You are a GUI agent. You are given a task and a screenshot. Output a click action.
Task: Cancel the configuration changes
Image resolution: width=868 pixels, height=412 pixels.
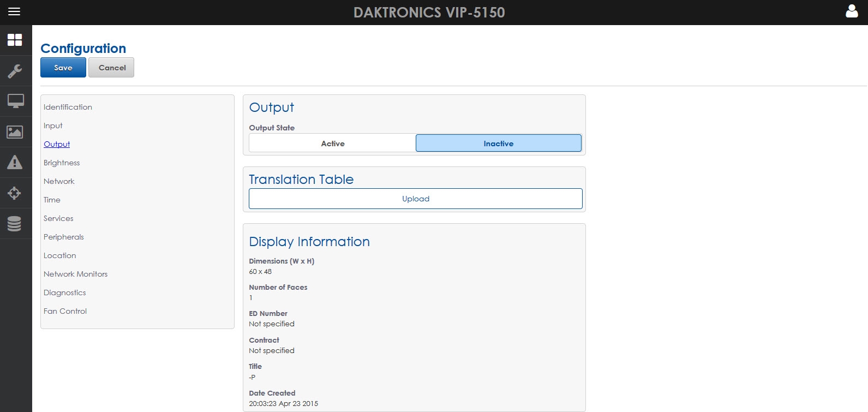pyautogui.click(x=112, y=68)
